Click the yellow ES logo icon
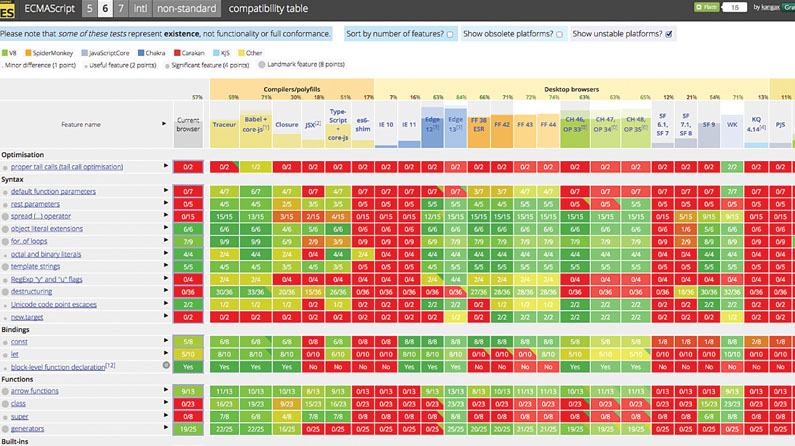 click(x=7, y=10)
